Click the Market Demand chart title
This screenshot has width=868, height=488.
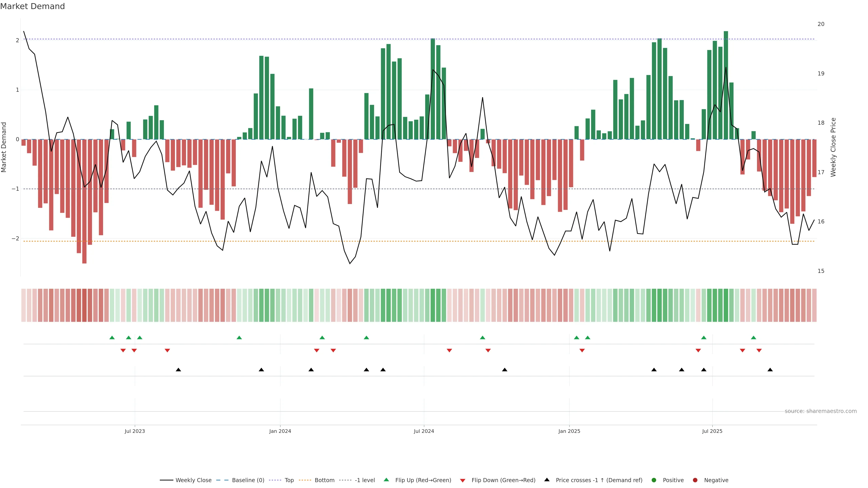tap(32, 6)
